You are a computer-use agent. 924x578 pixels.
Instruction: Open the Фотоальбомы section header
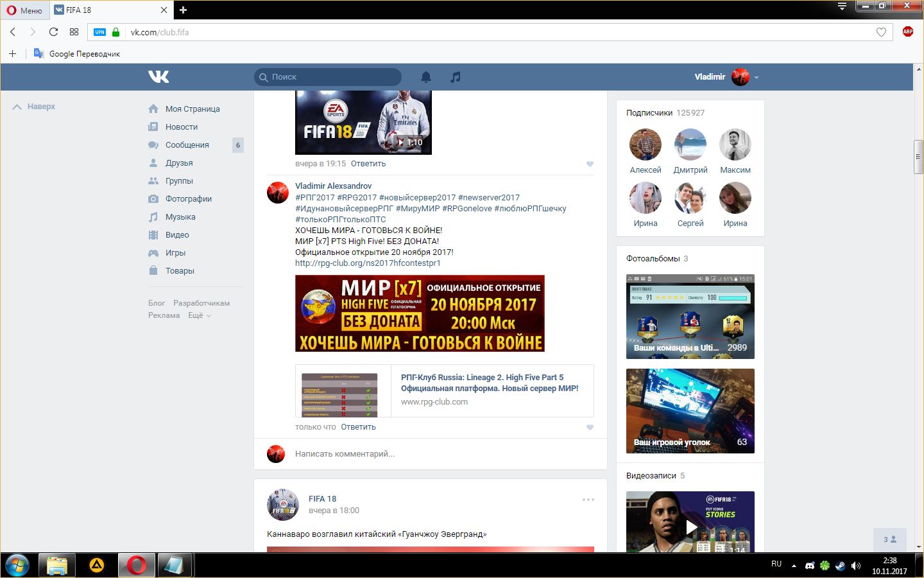click(x=657, y=259)
